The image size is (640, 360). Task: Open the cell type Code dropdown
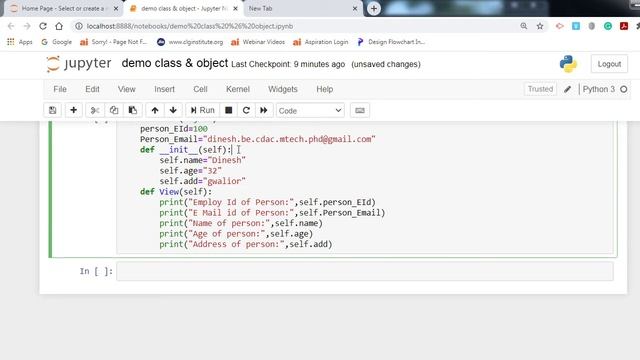[310, 111]
